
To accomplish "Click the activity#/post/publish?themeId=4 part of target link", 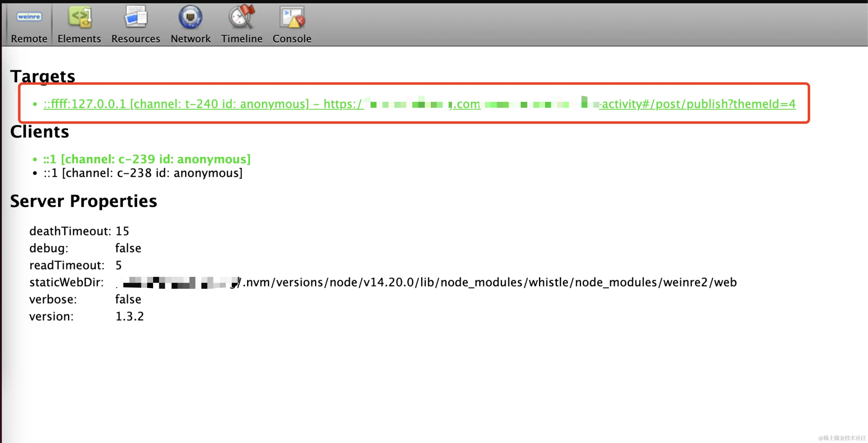I will (699, 104).
